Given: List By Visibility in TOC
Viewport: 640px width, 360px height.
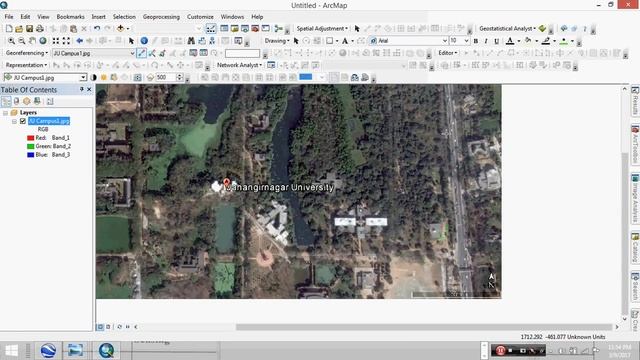Looking at the screenshot, I should [27, 101].
